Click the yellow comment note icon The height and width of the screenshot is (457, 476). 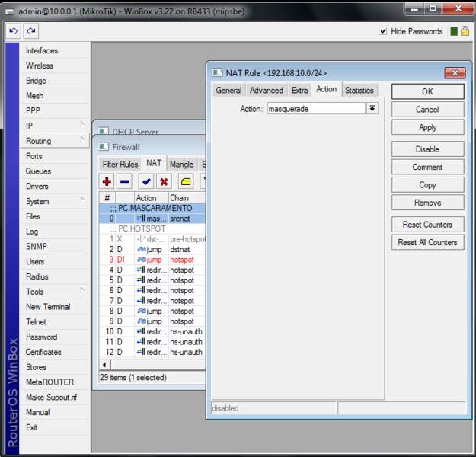click(186, 181)
